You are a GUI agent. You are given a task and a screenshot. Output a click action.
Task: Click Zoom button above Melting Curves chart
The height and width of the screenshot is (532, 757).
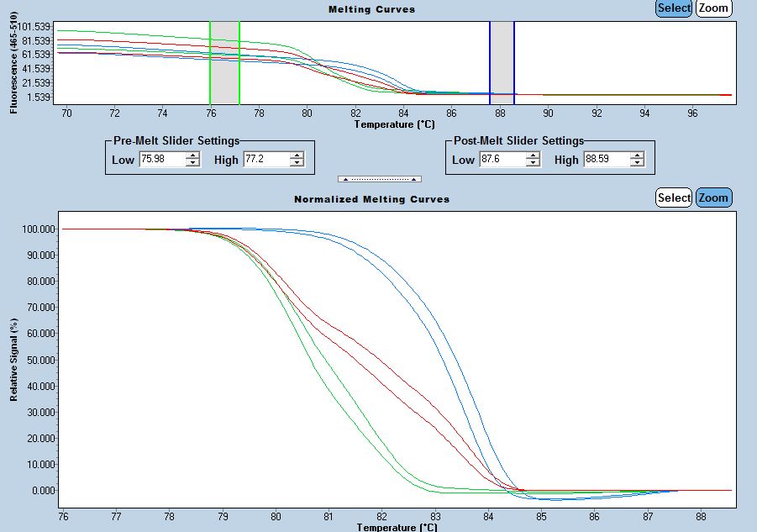713,8
